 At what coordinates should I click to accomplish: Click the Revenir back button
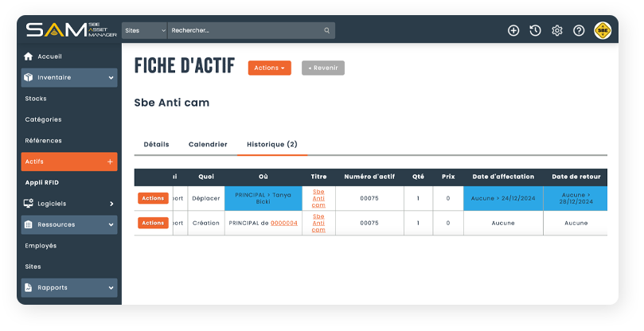322,68
